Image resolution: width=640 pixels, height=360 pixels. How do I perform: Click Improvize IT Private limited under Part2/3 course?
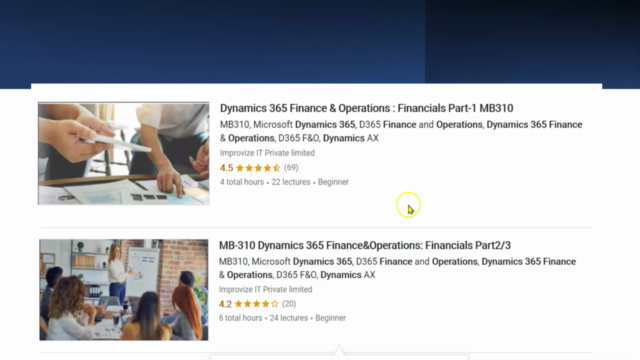click(x=266, y=289)
